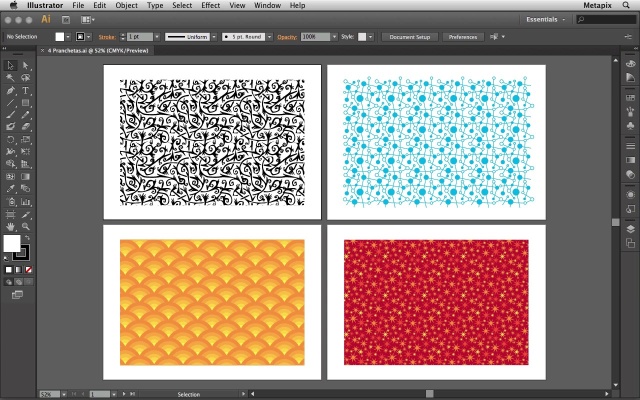Select the Type tool
The image size is (640, 400).
point(25,90)
